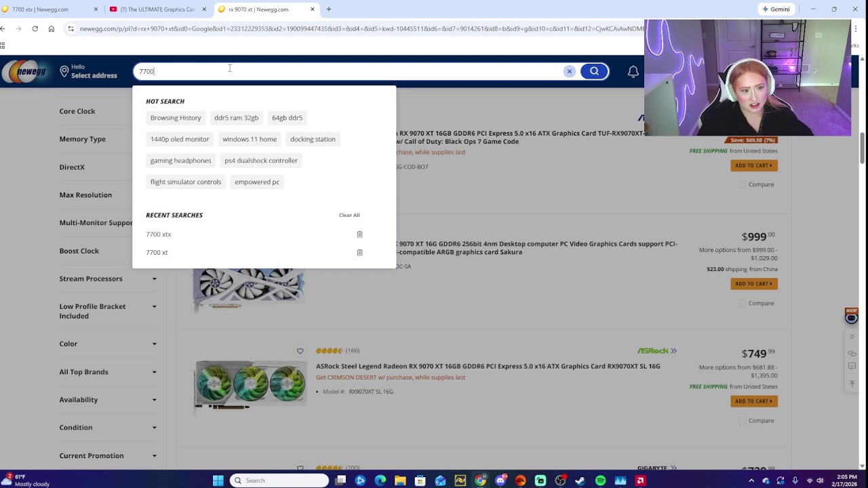Open browser home button
868x488 pixels.
click(x=52, y=28)
